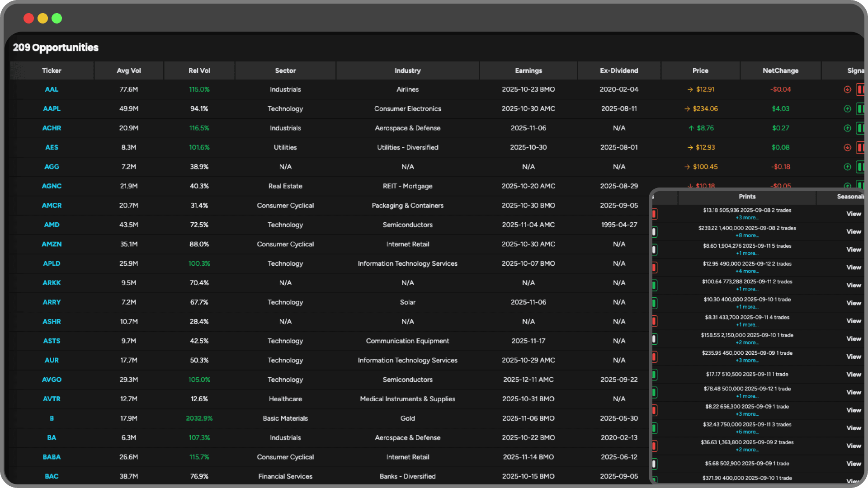Click the sideways arrow beside the $12.93 price
Screen dimensions: 868x488
pos(690,148)
